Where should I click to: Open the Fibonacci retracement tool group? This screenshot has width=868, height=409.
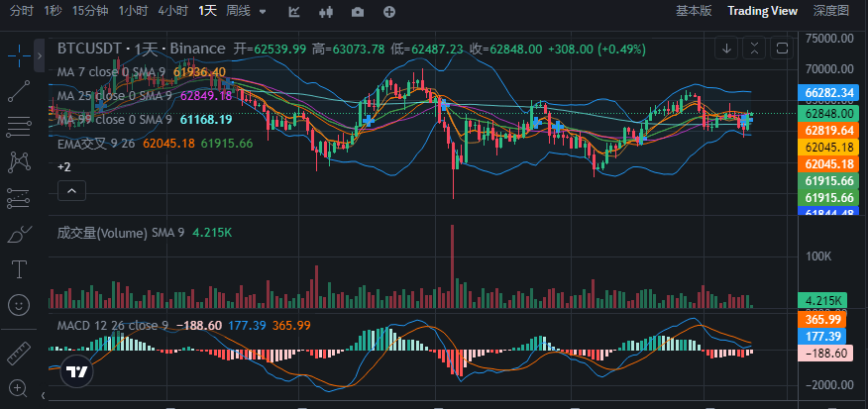(20, 127)
